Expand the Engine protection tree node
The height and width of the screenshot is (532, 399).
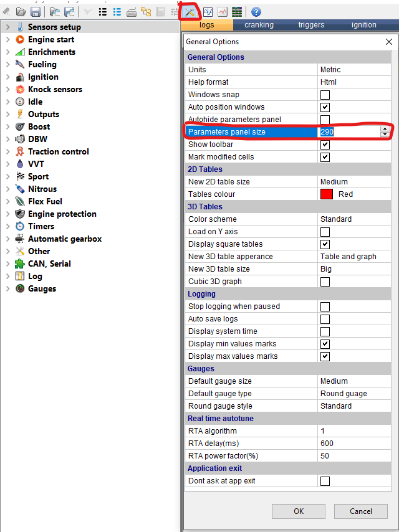pos(7,214)
